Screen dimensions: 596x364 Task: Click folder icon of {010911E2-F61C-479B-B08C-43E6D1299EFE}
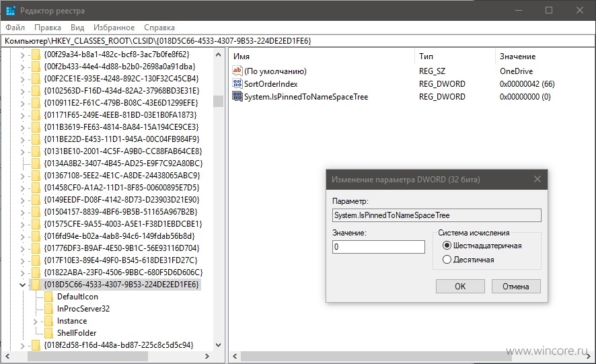coord(36,103)
